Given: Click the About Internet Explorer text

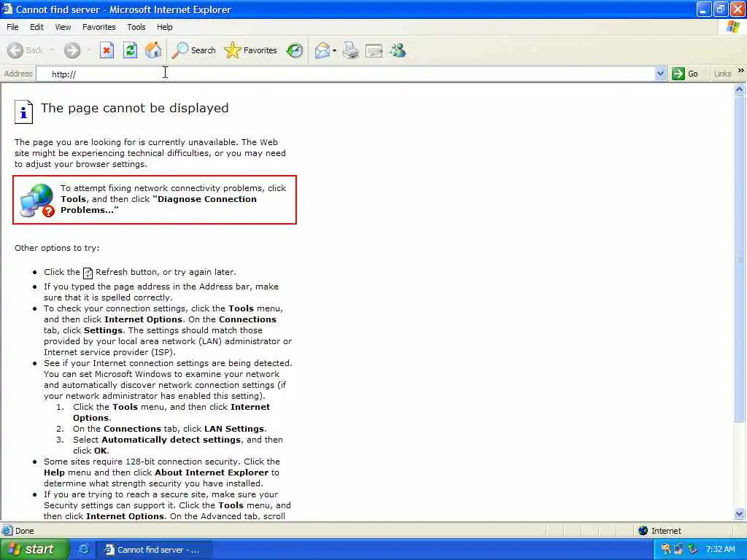Looking at the screenshot, I should pyautogui.click(x=212, y=472).
